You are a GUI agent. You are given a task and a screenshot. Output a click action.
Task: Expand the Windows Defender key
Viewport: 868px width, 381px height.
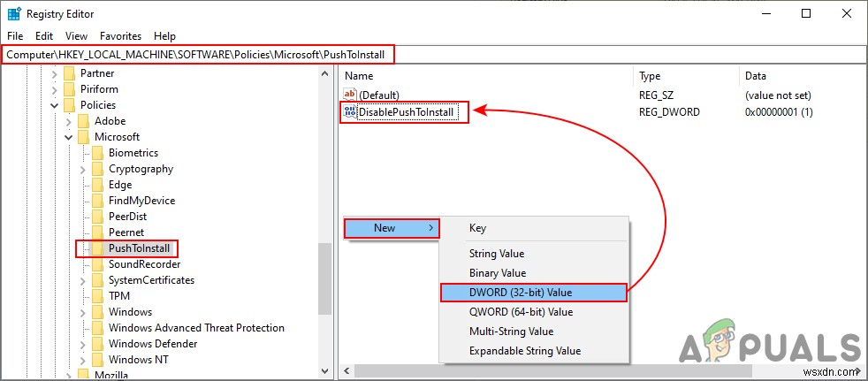82,344
